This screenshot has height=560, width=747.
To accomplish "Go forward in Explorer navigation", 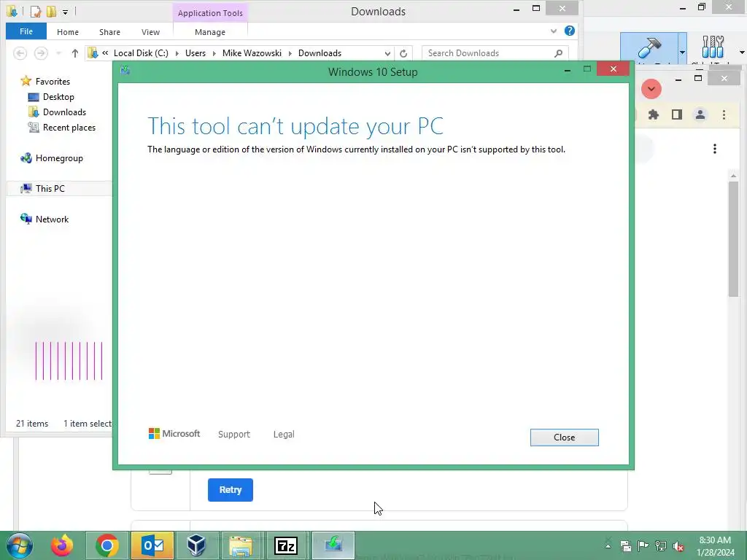I will point(41,52).
